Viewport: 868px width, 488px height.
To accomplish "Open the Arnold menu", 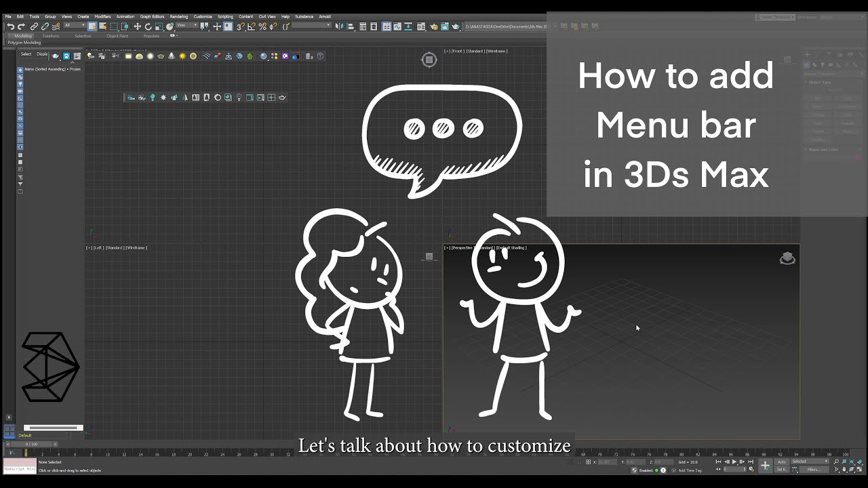I will (x=325, y=16).
